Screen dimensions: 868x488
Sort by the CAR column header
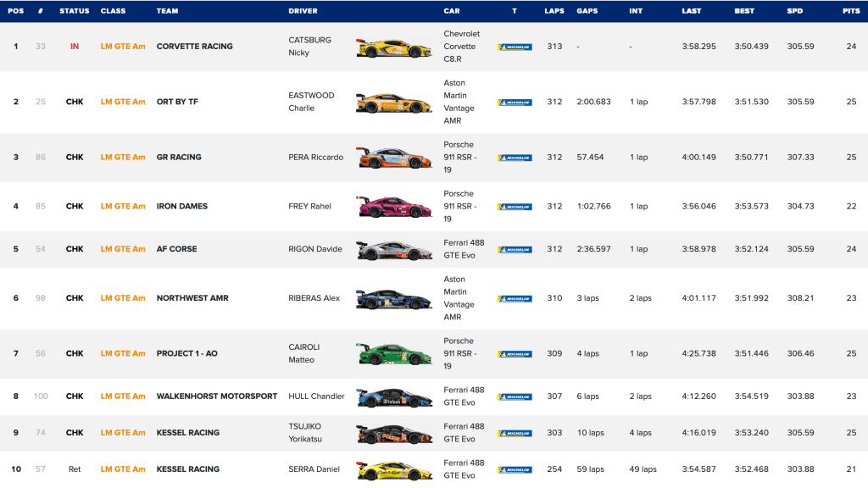point(452,11)
